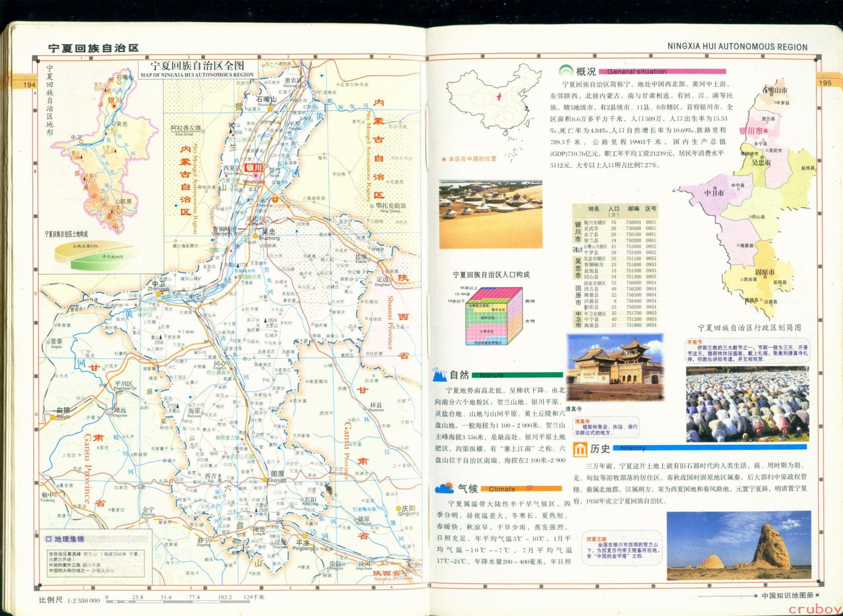Click the 地理集锦 box heading

[70, 539]
